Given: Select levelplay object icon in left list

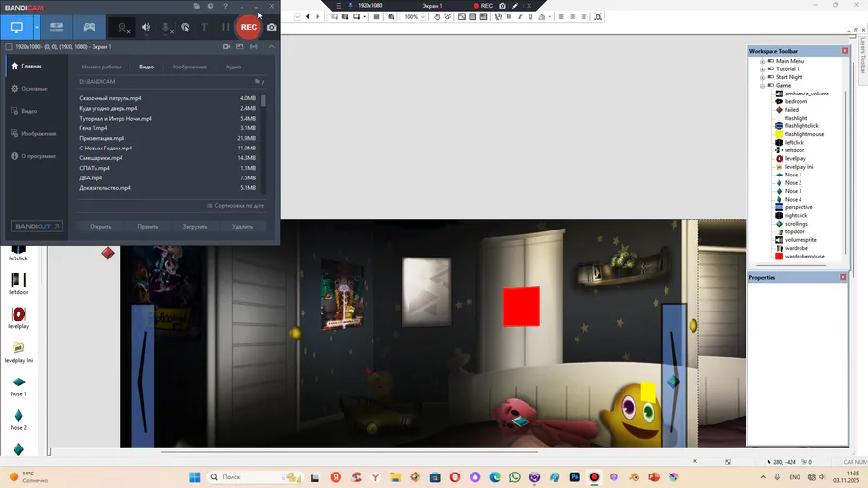Looking at the screenshot, I should [x=18, y=314].
